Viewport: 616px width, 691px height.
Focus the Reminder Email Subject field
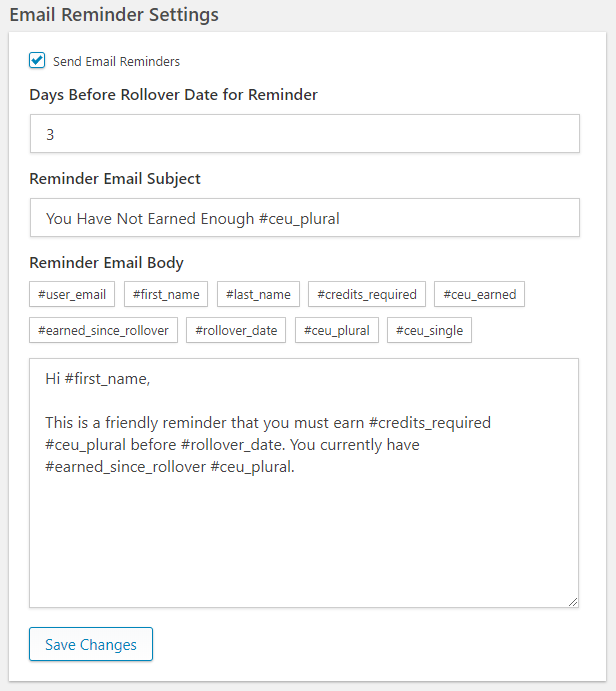pyautogui.click(x=304, y=218)
